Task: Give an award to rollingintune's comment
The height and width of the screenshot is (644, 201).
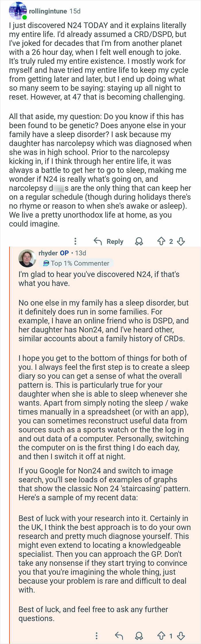Action: 139,241
